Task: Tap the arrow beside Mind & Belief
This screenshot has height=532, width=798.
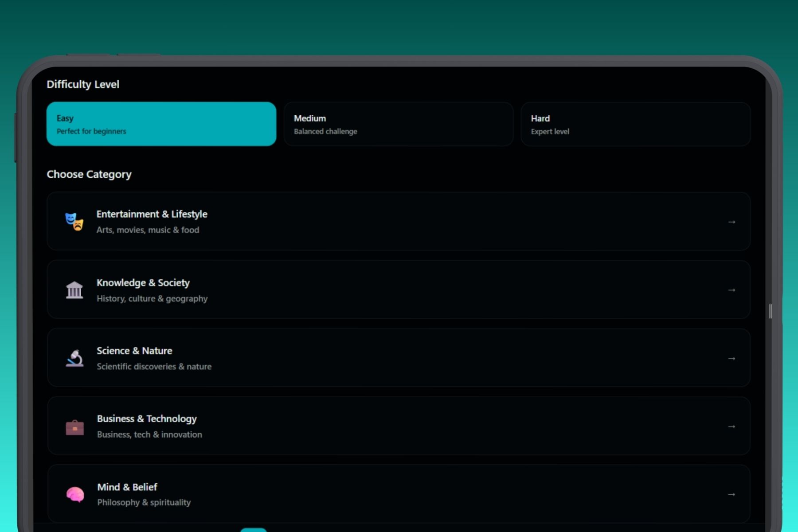Action: [x=731, y=494]
